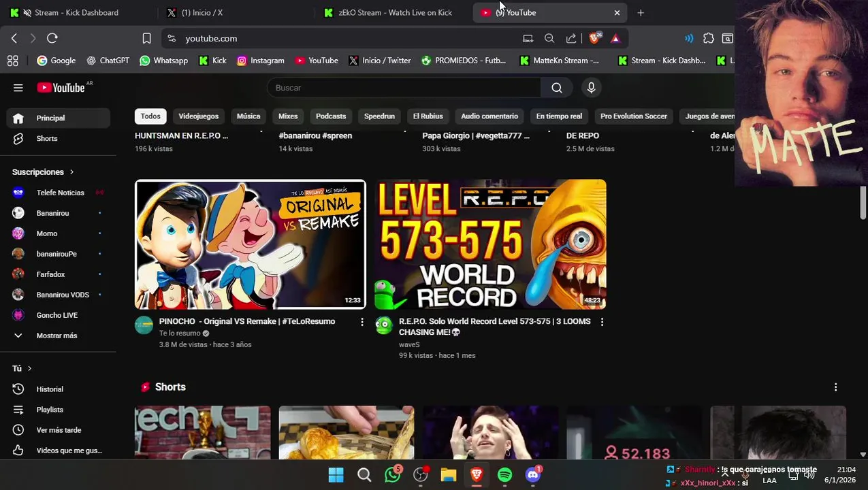Open Telefe Noticias subscription
The height and width of the screenshot is (490, 868).
(59, 193)
